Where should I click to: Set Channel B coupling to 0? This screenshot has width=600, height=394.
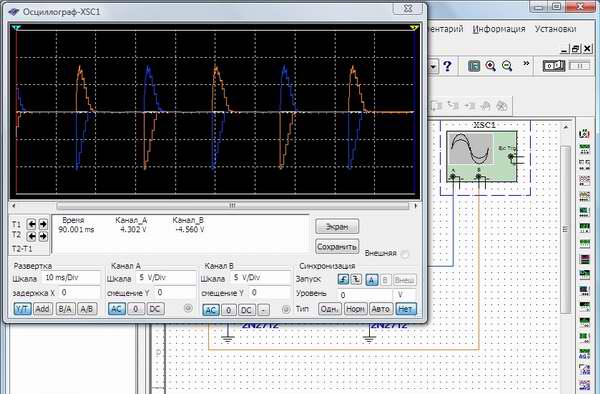[229, 310]
